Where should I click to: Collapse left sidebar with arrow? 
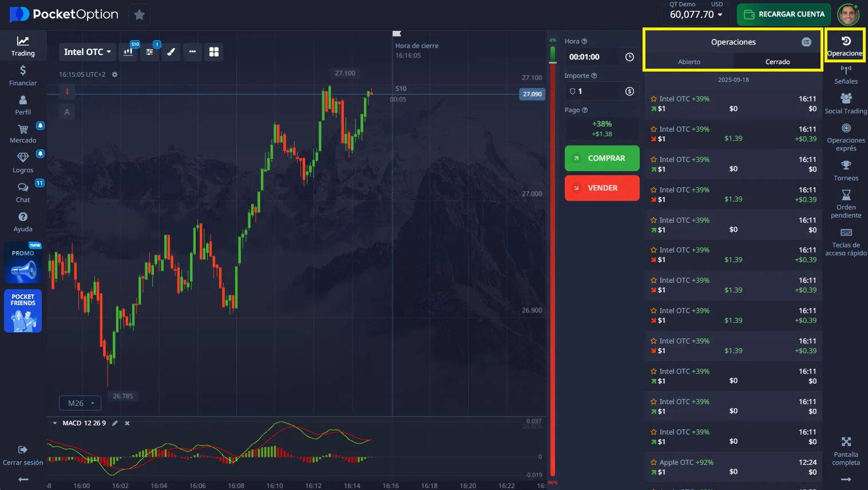coord(23,479)
